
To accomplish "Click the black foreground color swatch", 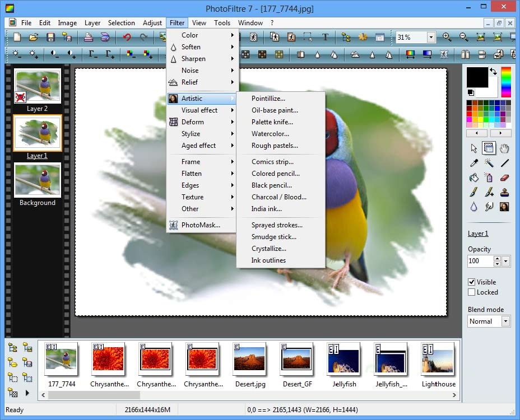I will pos(477,77).
